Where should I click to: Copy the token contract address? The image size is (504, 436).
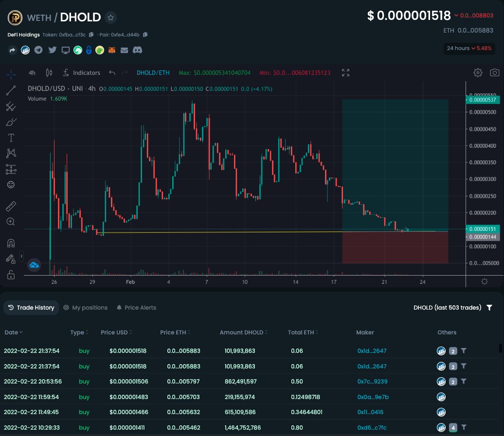91,35
